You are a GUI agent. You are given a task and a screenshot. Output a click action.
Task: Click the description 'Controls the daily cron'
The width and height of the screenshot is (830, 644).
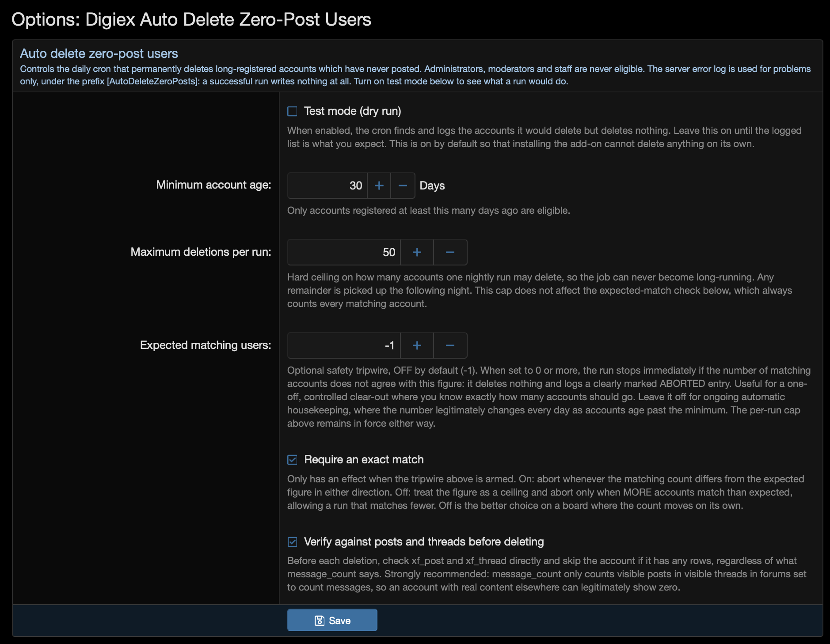click(415, 75)
